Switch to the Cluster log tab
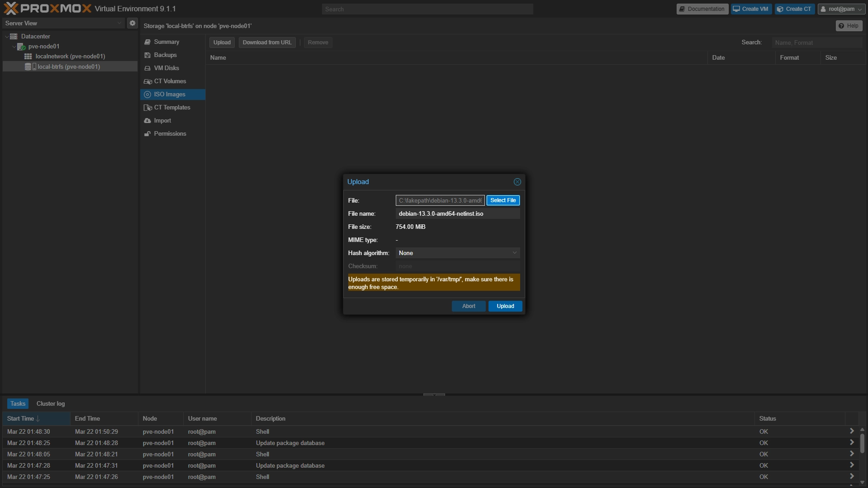This screenshot has width=868, height=488. point(51,404)
